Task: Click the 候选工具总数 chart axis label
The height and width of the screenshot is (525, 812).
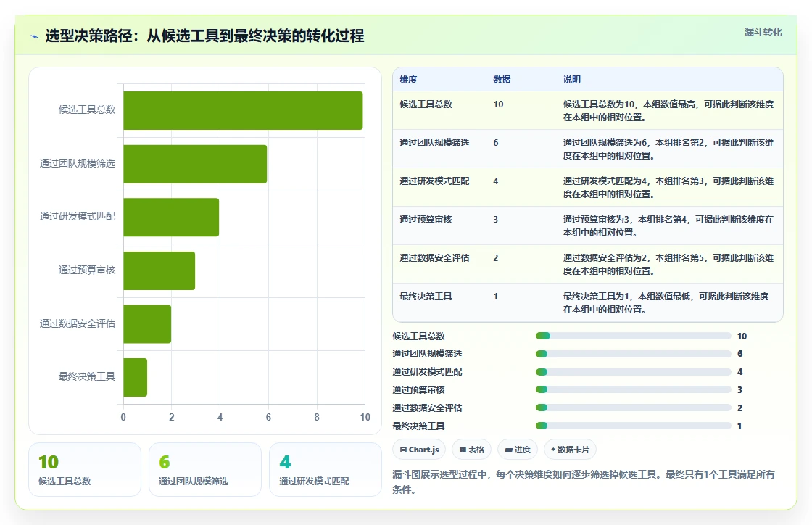Action: click(x=87, y=109)
